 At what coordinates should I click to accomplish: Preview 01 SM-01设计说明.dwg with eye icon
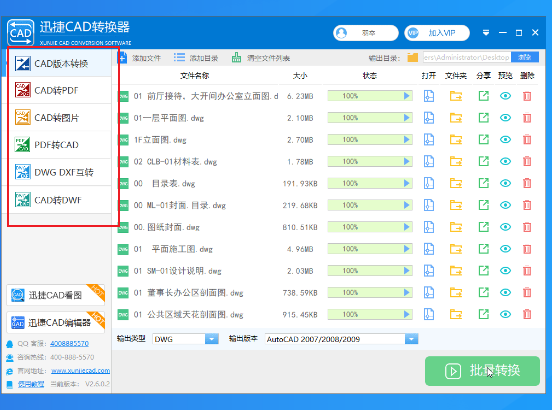(x=506, y=271)
